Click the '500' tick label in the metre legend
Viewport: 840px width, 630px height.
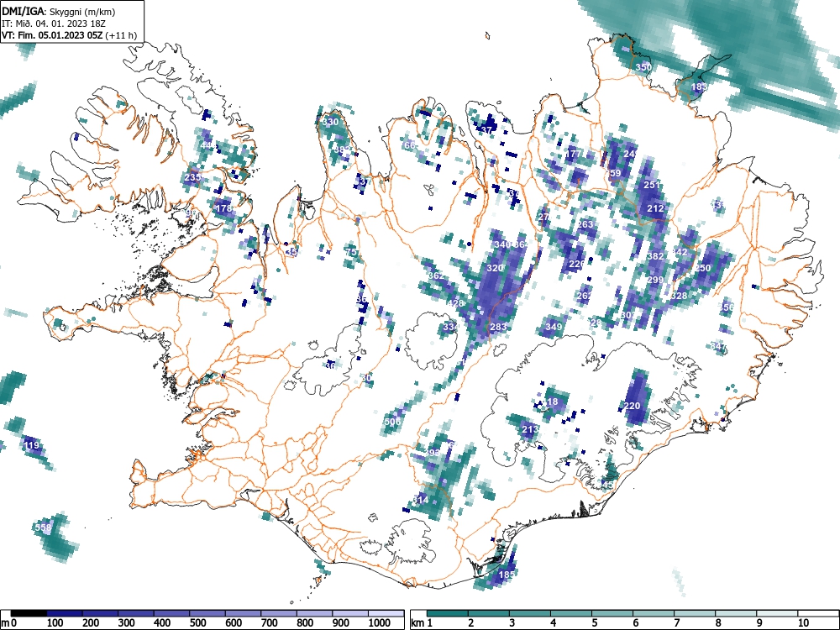197,623
